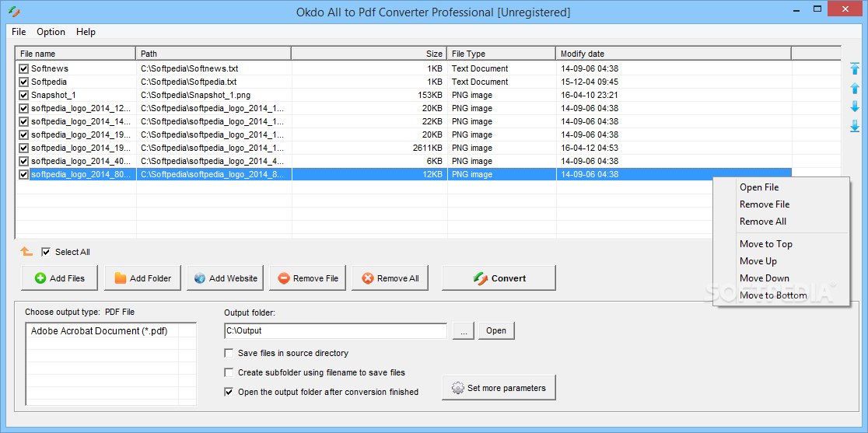This screenshot has width=868, height=433.
Task: Click the Open output folder button
Action: coord(496,330)
